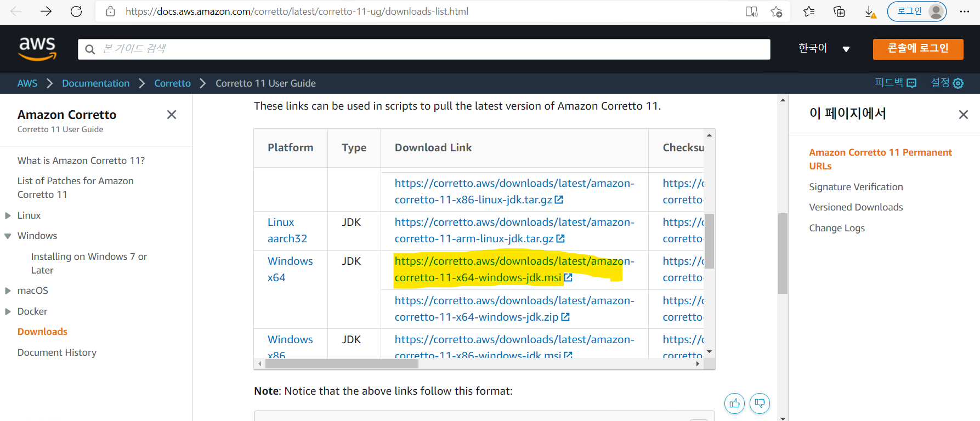The image size is (980, 421).
Task: Open the Corretto breadcrumb link
Action: click(172, 83)
